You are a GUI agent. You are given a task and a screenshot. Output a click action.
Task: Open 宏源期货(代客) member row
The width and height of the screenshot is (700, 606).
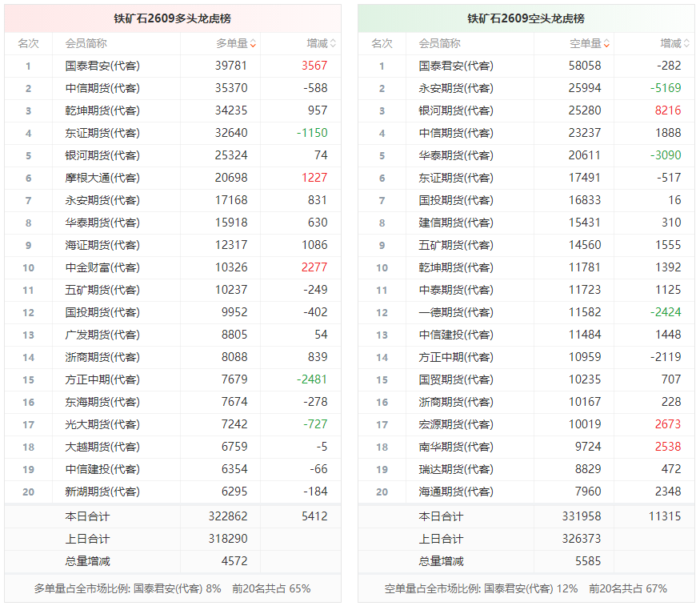tap(456, 424)
